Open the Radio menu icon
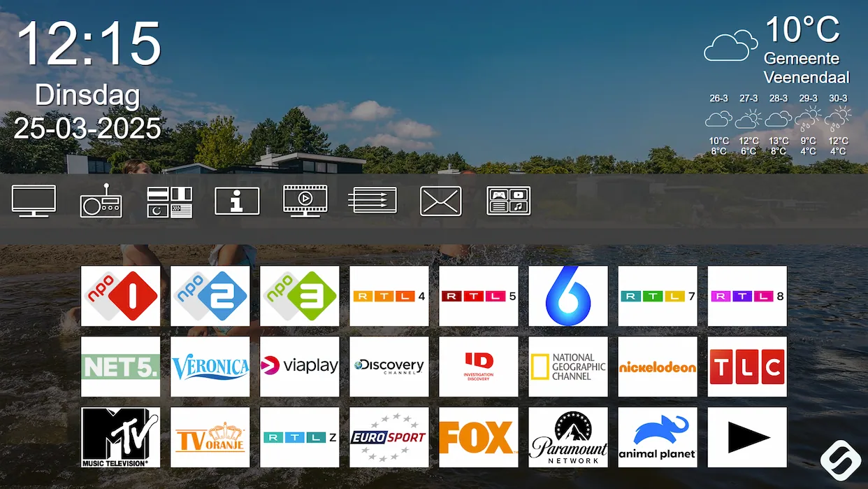 pos(101,201)
